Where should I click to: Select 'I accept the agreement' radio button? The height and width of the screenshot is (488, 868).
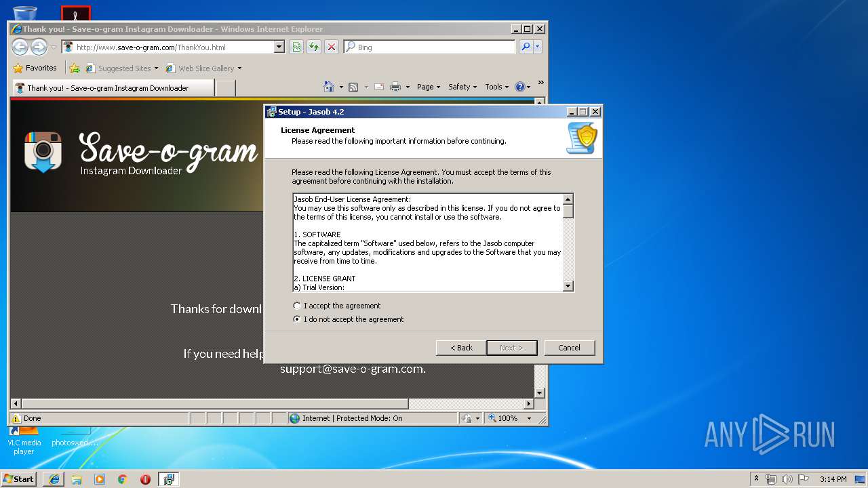pos(297,306)
